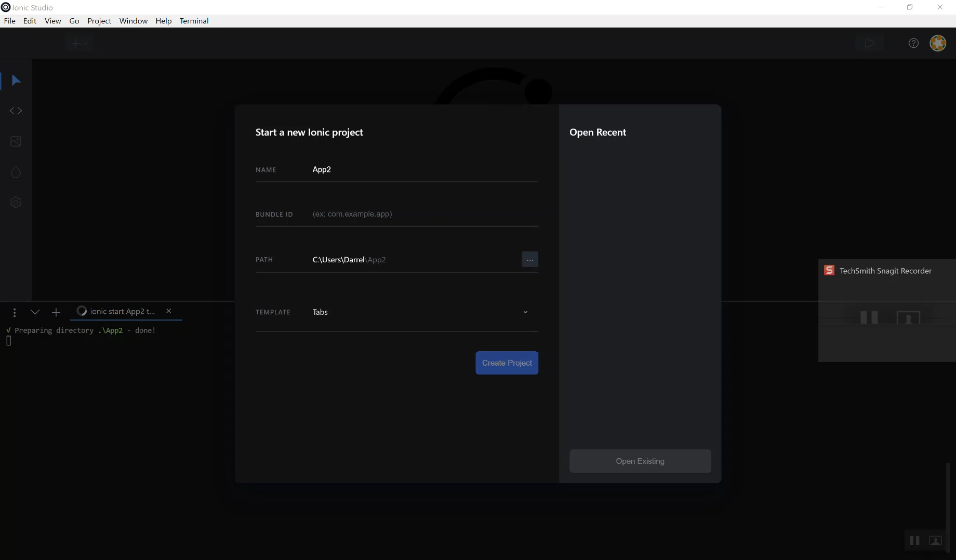The height and width of the screenshot is (560, 956).
Task: Open the View menu
Action: pyautogui.click(x=52, y=21)
